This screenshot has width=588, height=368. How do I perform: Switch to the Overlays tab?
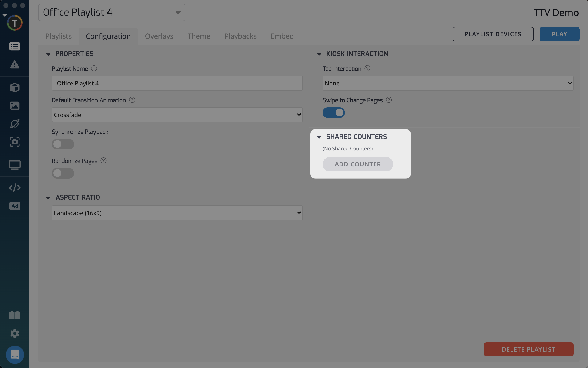[x=159, y=36]
